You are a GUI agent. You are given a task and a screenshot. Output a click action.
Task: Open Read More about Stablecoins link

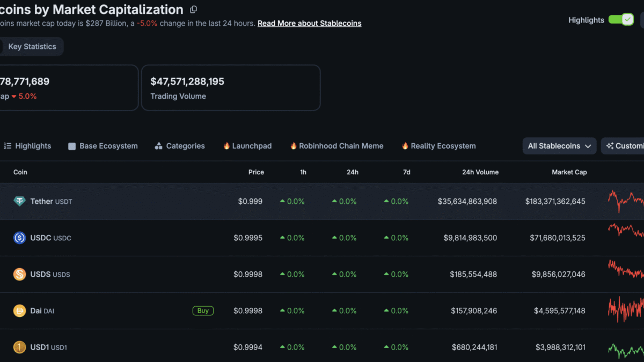[x=310, y=24]
